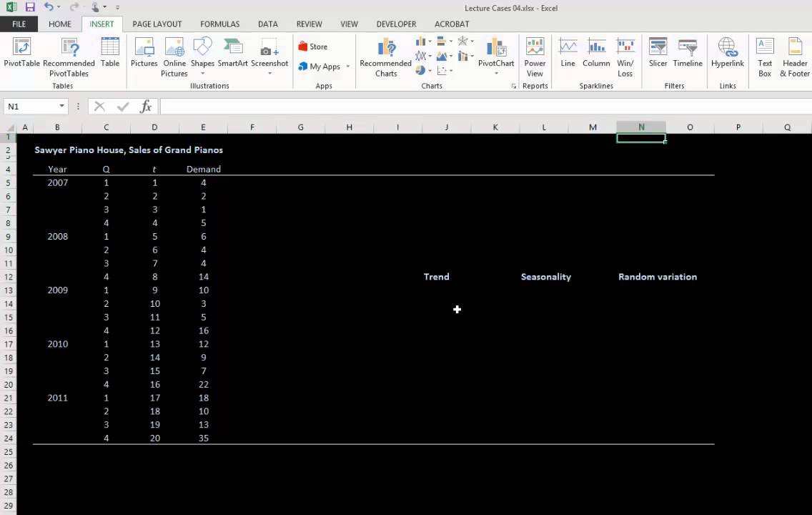Open the Charts dialog launcher
Image resolution: width=812 pixels, height=515 pixels.
click(514, 86)
